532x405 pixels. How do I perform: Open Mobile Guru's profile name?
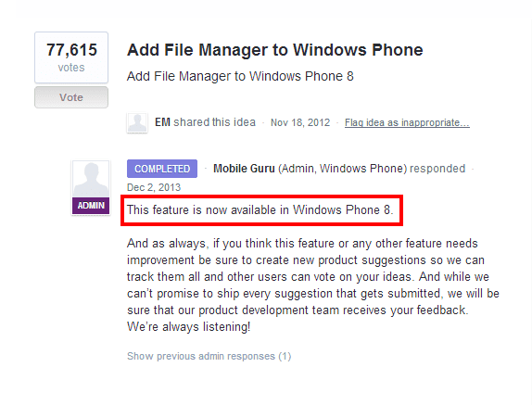click(x=244, y=169)
